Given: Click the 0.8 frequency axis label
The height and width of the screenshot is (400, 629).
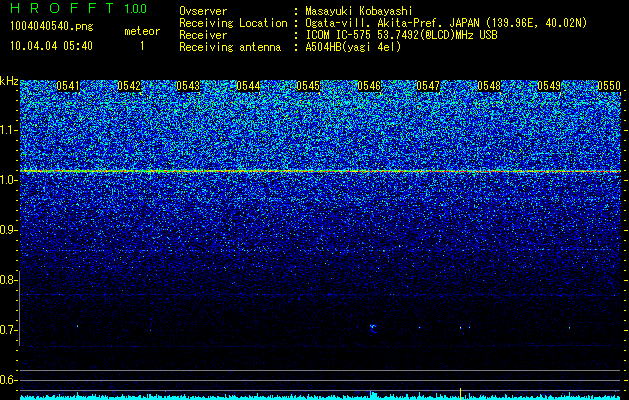Looking at the screenshot, I should pyautogui.click(x=8, y=280).
